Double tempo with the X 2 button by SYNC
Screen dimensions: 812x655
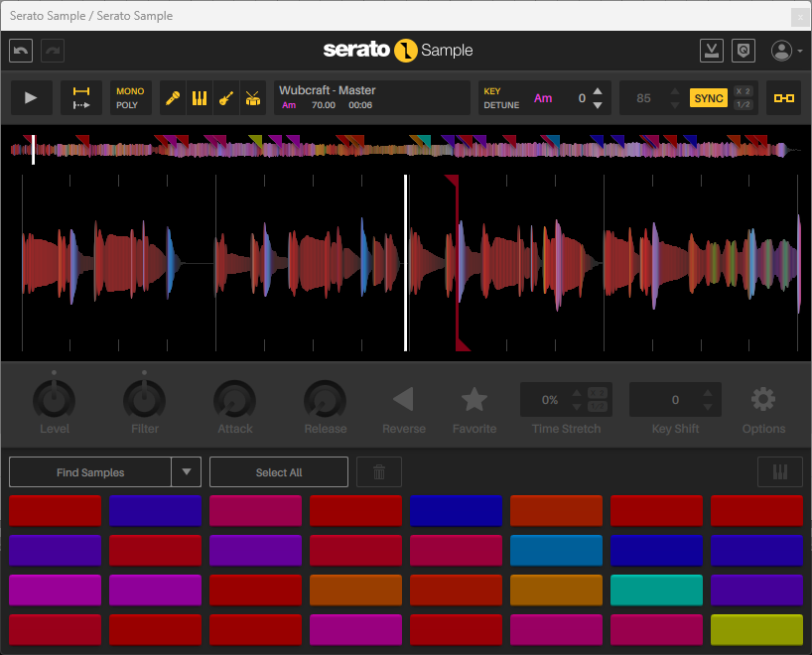point(744,91)
